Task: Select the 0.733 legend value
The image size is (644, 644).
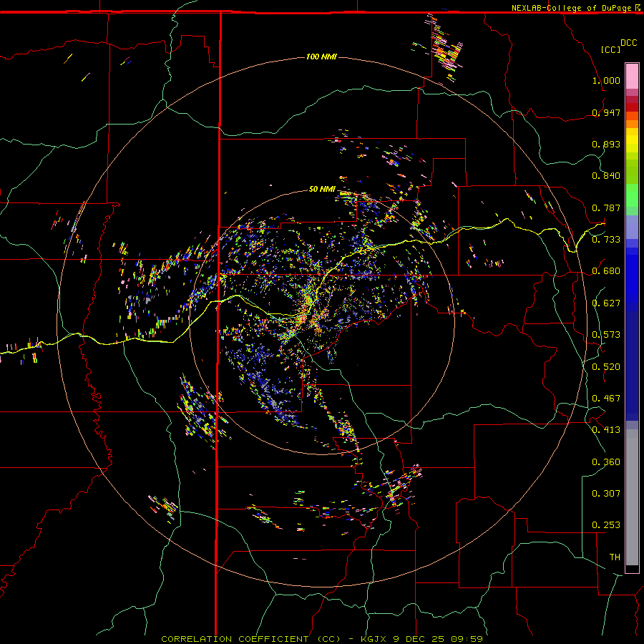Action: 606,240
